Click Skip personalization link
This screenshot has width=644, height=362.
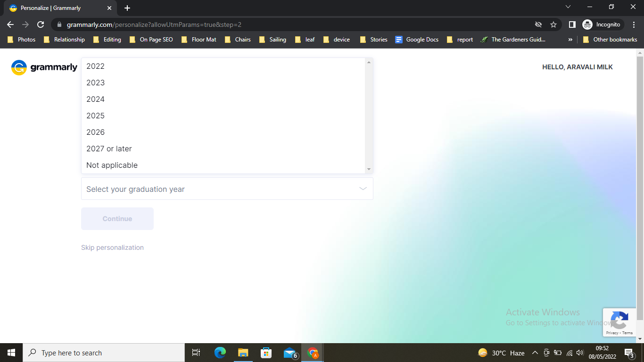(112, 247)
